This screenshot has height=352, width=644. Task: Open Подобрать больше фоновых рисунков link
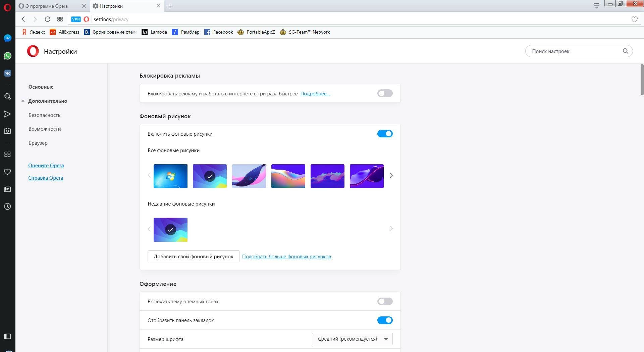[286, 257]
